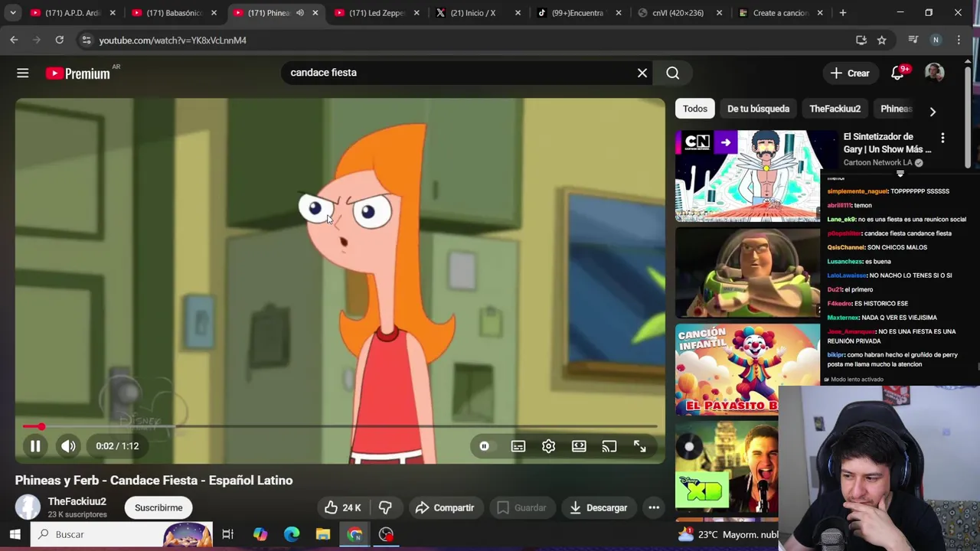Viewport: 980px width, 551px height.
Task: Reload the current page
Action: (x=59, y=40)
